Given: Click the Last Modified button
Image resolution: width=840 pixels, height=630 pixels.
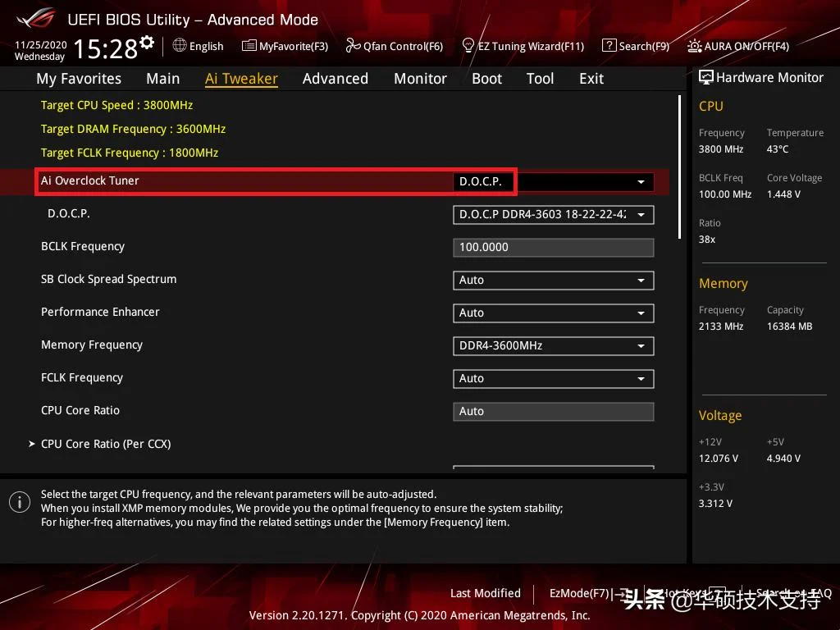Looking at the screenshot, I should (485, 593).
